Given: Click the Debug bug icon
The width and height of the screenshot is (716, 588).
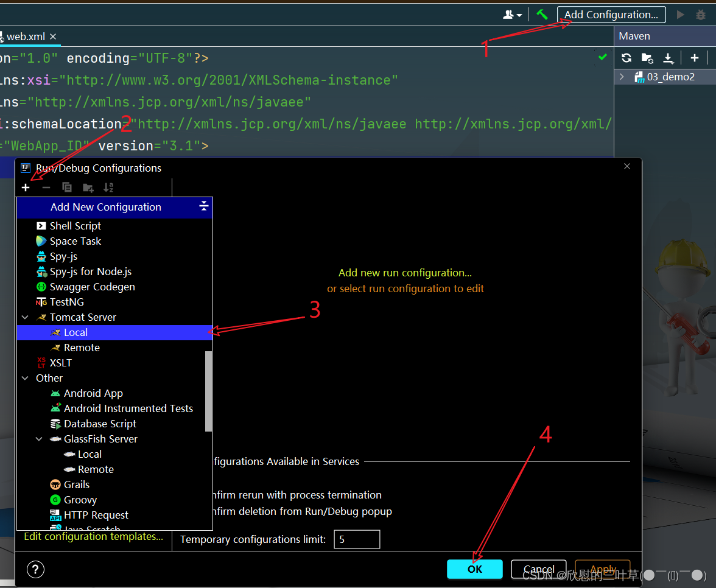Looking at the screenshot, I should pos(700,15).
